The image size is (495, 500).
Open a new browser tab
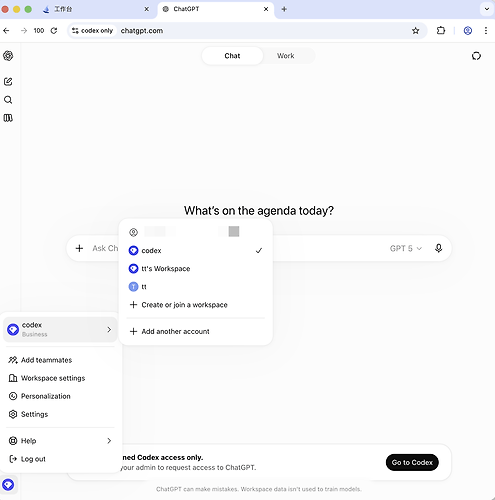coord(284,9)
